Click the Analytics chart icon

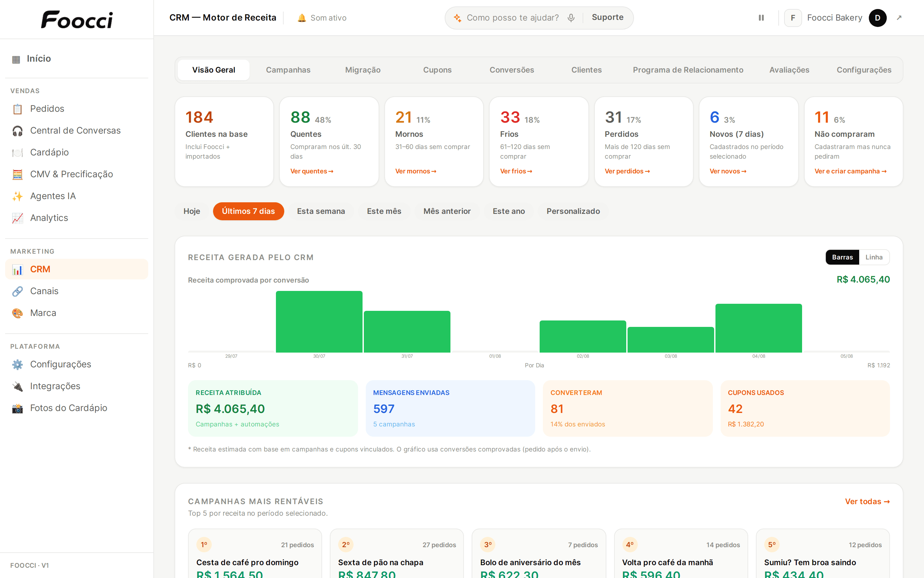[x=18, y=218]
